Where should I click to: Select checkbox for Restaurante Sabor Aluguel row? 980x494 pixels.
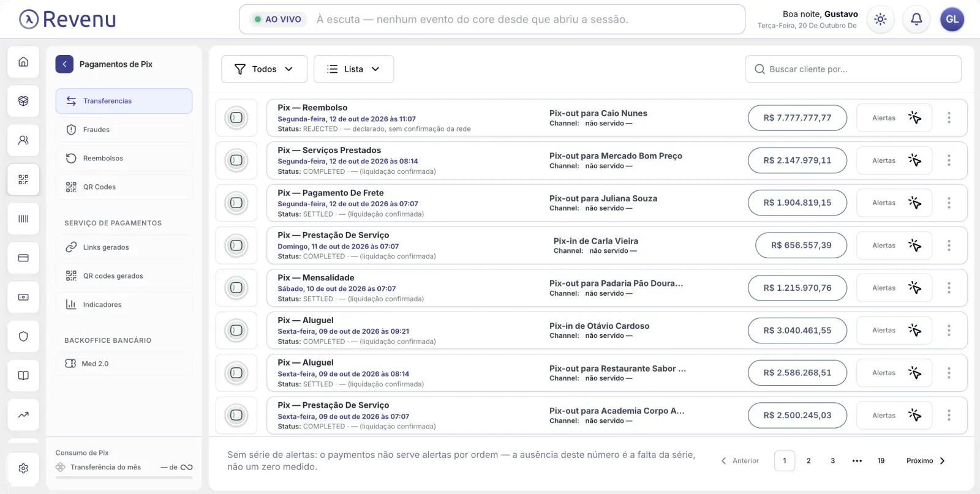click(x=236, y=373)
